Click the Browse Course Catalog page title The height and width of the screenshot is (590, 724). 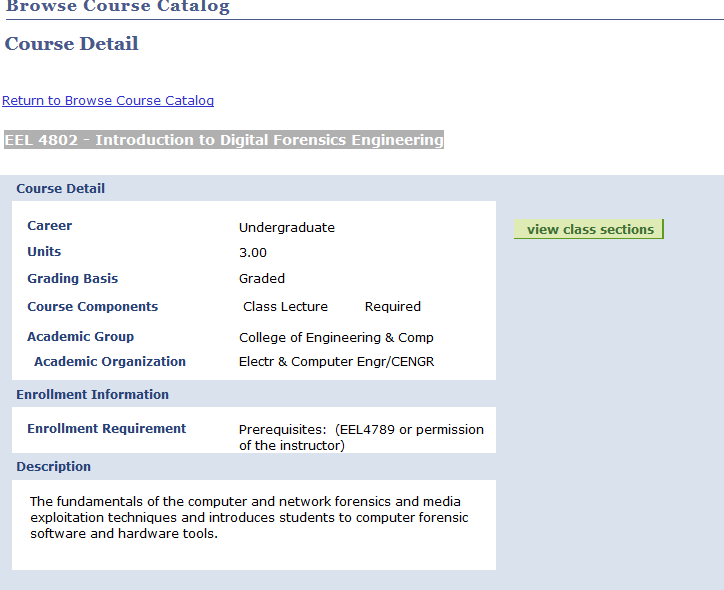pyautogui.click(x=117, y=8)
